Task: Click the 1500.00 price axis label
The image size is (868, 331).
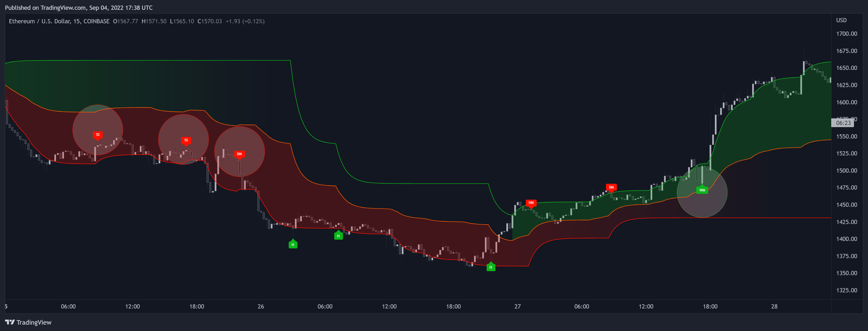Action: (847, 171)
